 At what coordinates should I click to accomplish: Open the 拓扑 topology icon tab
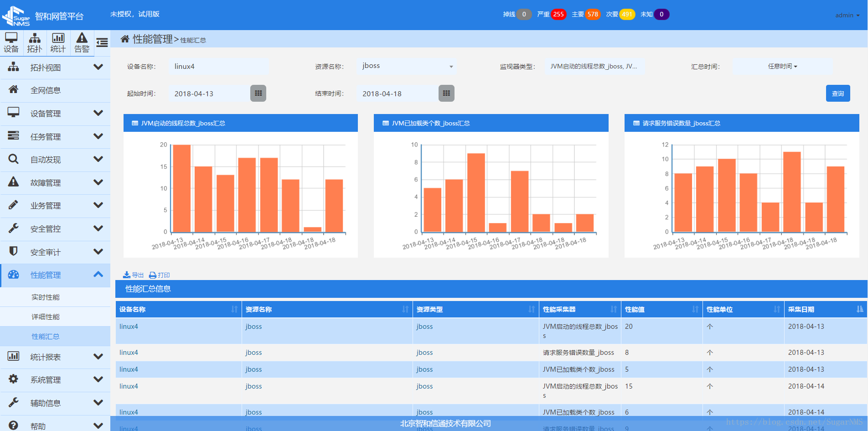[35, 42]
